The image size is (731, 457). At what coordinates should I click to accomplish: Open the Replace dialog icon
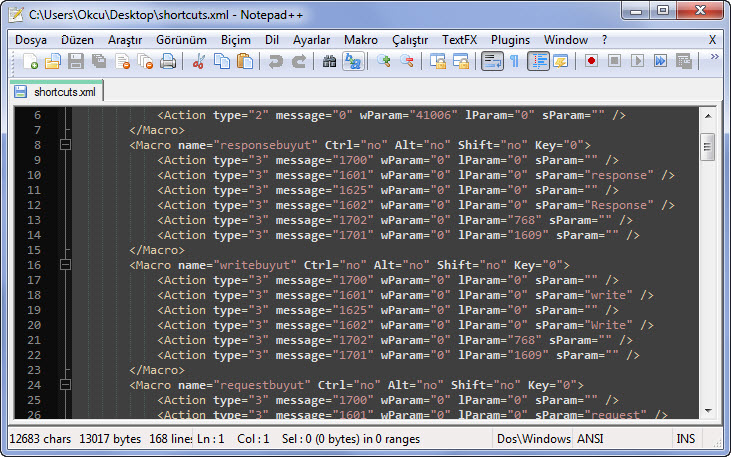point(353,61)
